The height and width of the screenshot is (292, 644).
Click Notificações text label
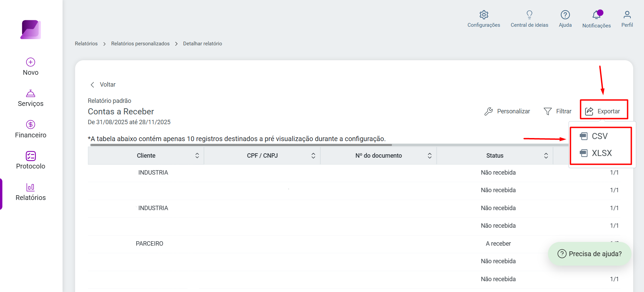click(597, 26)
